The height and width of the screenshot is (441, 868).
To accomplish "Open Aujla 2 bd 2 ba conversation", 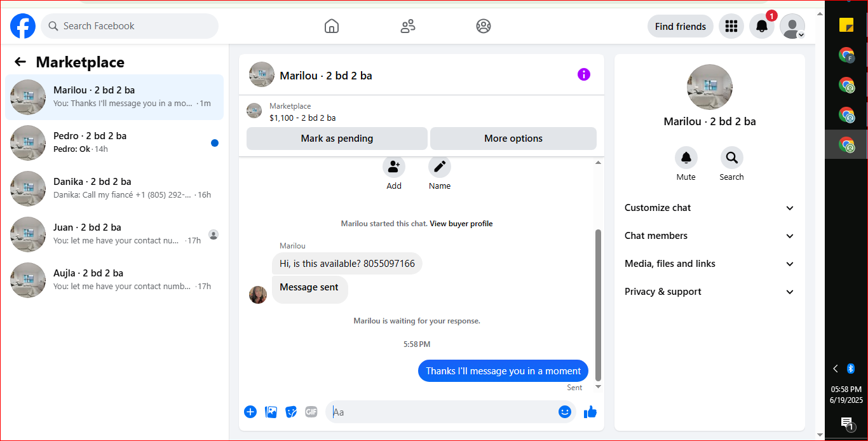I will (x=114, y=280).
